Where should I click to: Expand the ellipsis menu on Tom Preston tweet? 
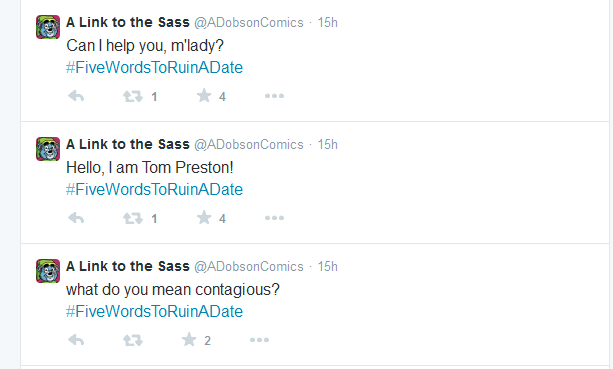pos(274,218)
